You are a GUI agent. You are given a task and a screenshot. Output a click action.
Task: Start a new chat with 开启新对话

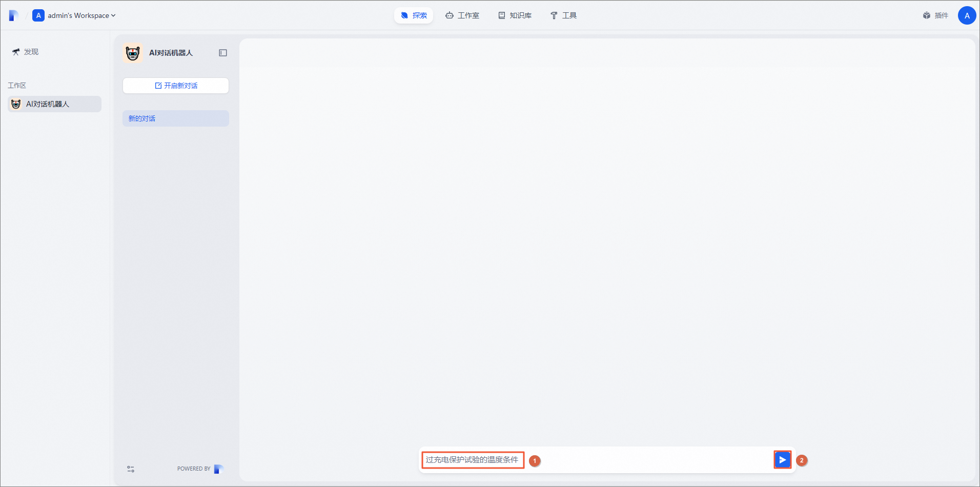[176, 86]
